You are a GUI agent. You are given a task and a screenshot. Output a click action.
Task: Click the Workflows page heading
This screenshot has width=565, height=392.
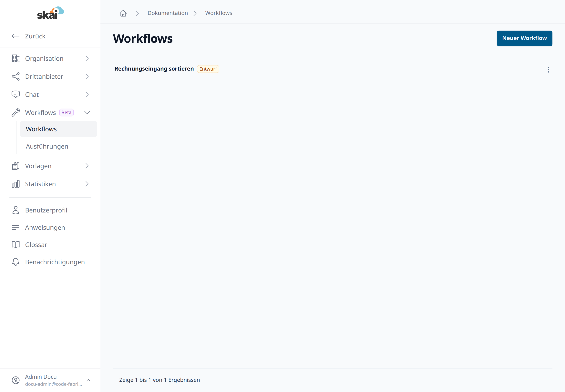click(143, 39)
